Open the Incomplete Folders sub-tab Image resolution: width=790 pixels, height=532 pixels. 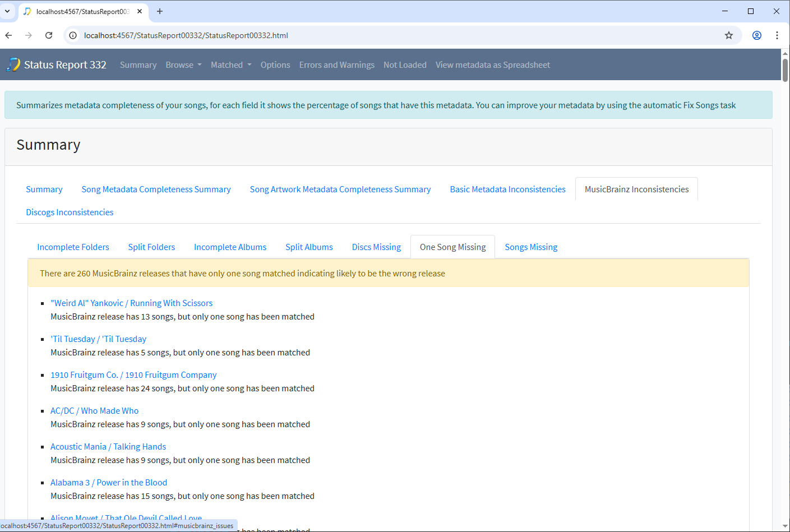point(73,247)
